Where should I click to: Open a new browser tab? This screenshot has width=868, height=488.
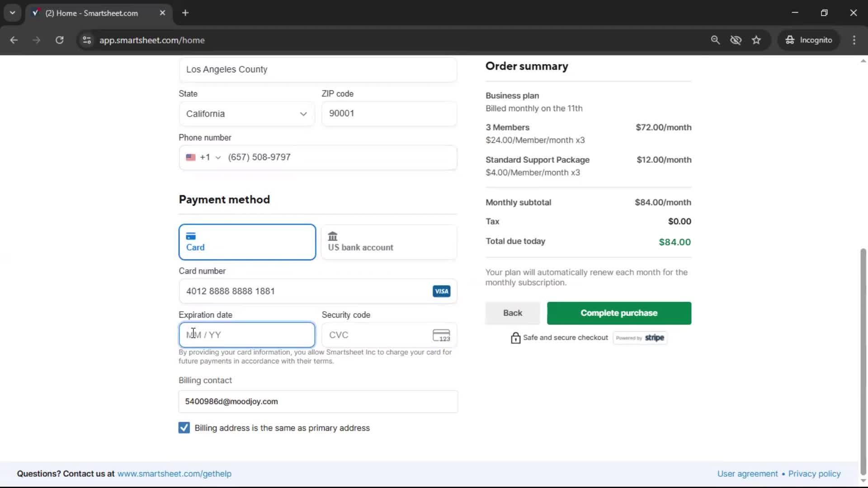[185, 13]
